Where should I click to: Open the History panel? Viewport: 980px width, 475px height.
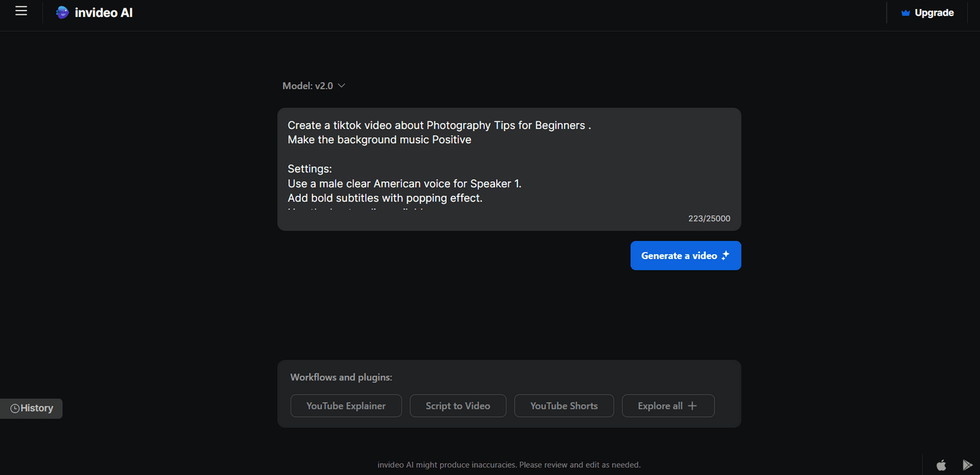tap(31, 408)
